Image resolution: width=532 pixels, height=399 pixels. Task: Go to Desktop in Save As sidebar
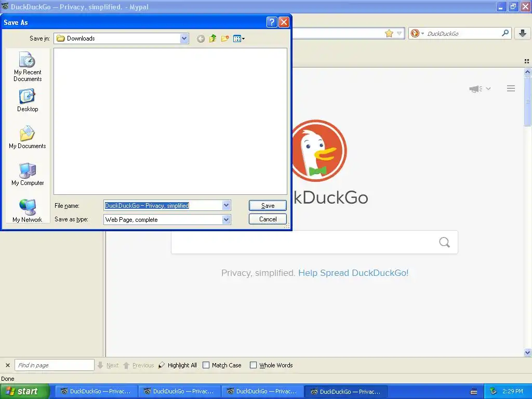click(28, 100)
